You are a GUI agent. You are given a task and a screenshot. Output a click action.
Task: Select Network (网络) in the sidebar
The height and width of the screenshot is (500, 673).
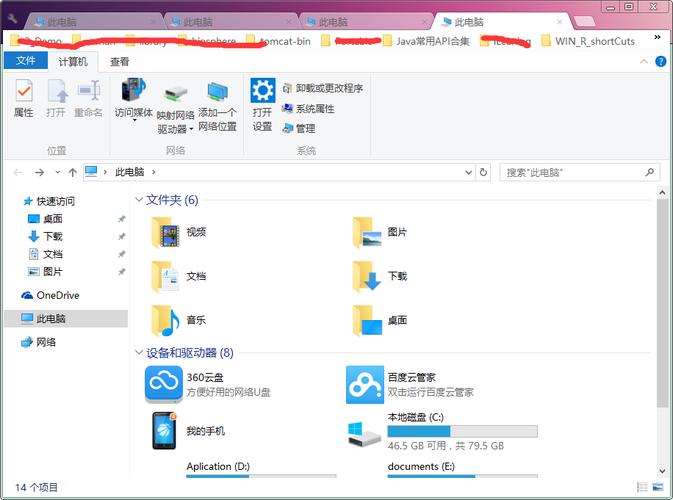click(39, 342)
